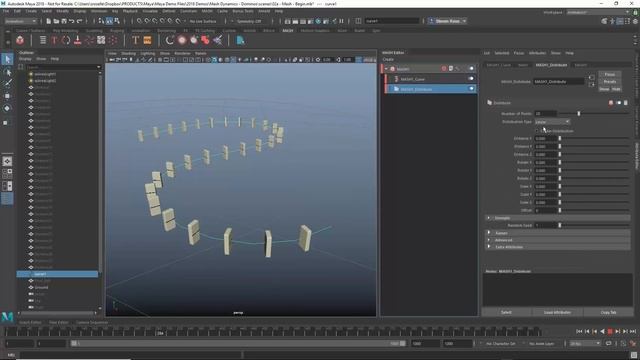This screenshot has width=640, height=360.
Task: Toggle MASH_Curve node enable switch
Action: click(x=471, y=78)
